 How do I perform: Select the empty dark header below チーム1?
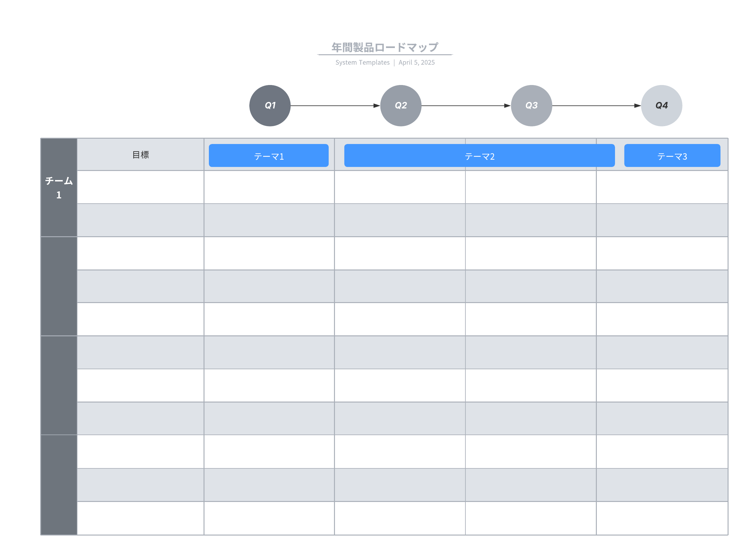[x=59, y=286]
